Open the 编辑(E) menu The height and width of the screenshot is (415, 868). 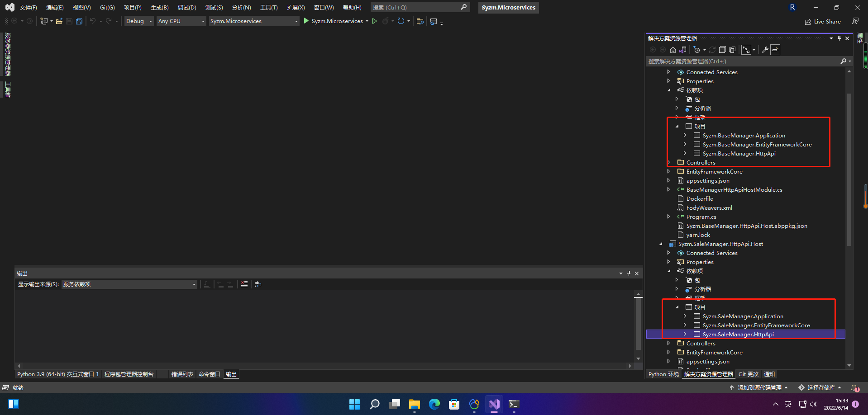click(x=55, y=8)
